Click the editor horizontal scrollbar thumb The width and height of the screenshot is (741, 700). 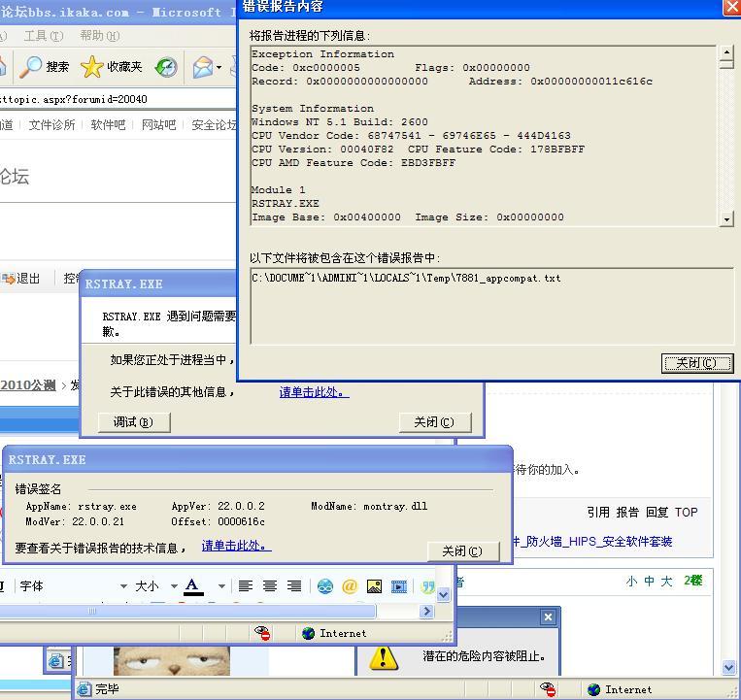(186, 612)
